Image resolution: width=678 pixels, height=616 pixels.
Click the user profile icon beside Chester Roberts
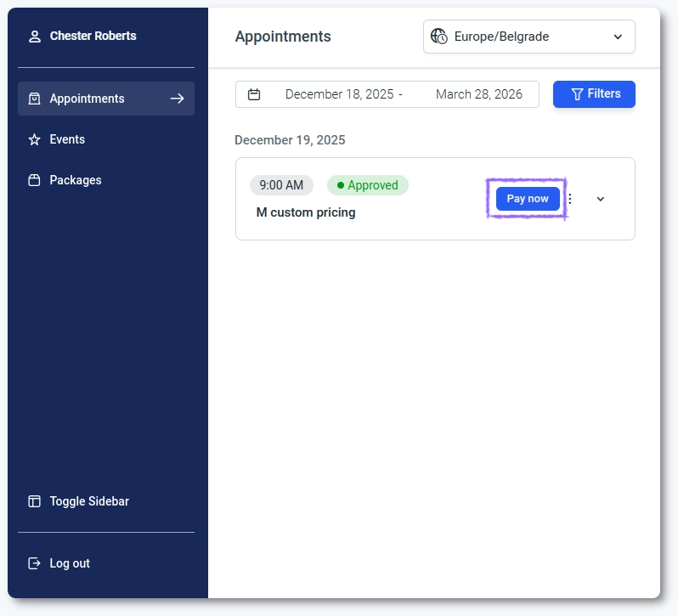point(35,37)
